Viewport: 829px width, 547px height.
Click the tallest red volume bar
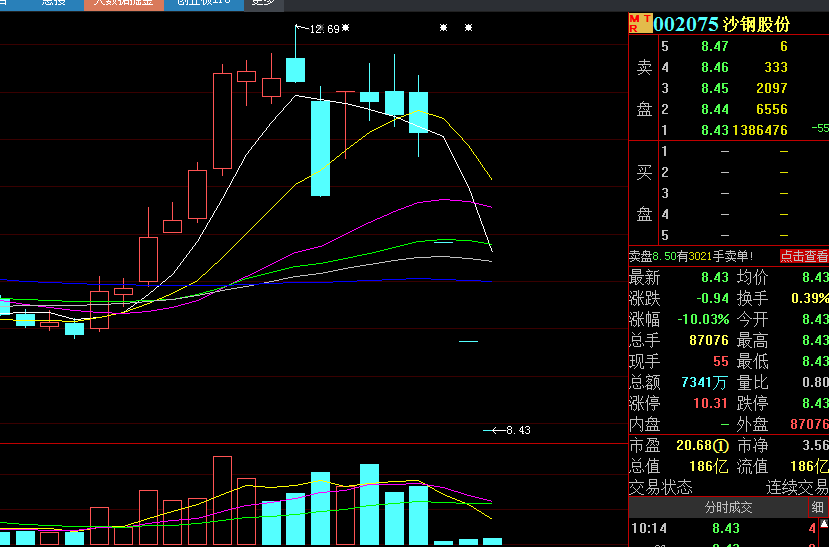click(223, 500)
